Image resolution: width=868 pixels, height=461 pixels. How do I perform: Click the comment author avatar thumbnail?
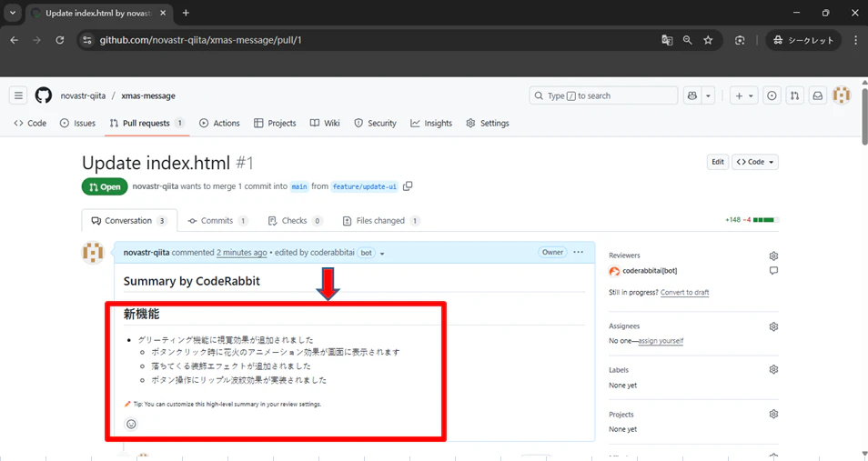[x=93, y=253]
